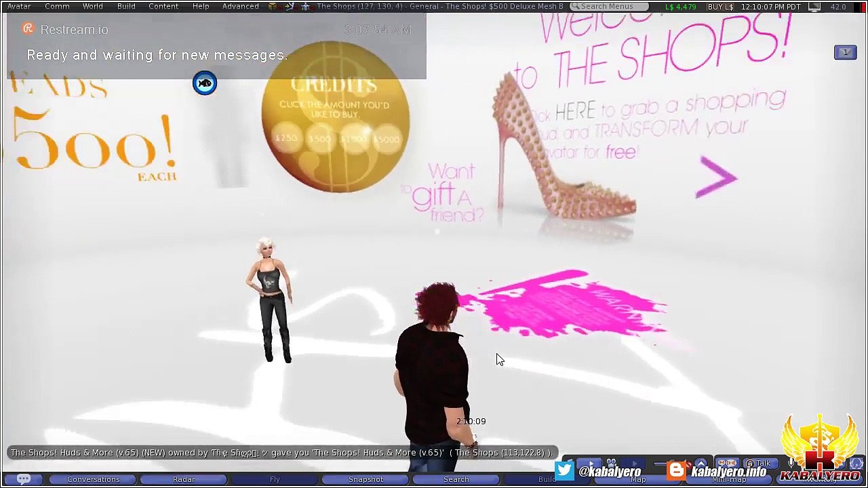The width and height of the screenshot is (868, 488).
Task: Click the 12:10:07 PM PDT clock
Action: click(x=770, y=7)
